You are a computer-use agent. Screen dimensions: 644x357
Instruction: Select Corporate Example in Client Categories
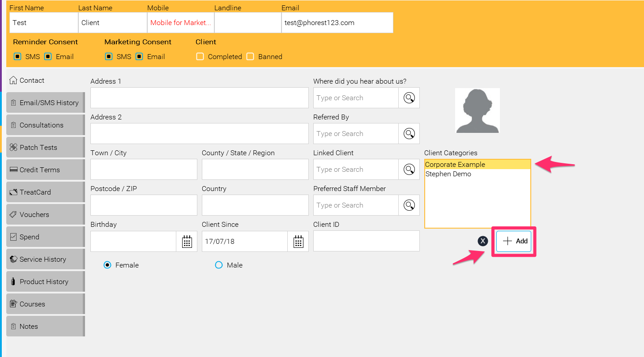click(x=478, y=165)
